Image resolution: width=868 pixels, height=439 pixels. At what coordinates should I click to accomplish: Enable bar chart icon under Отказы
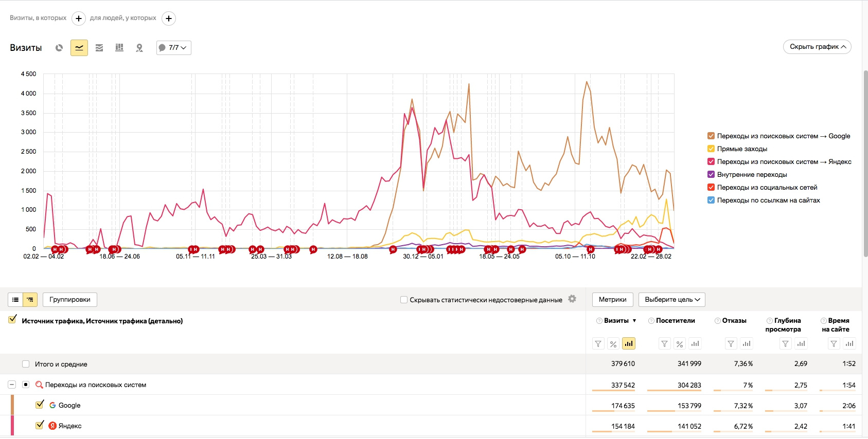(x=747, y=344)
